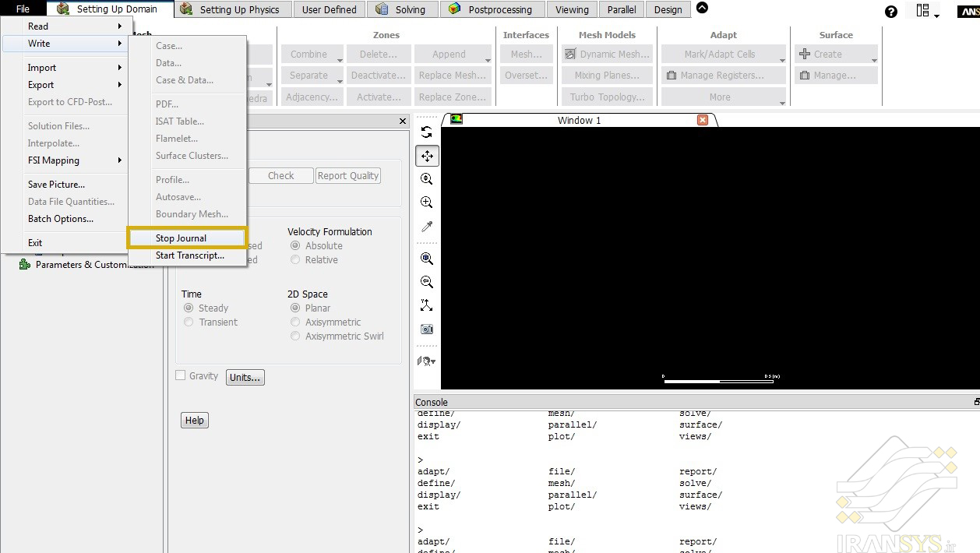Viewport: 980px width, 553px height.
Task: Expand the Export submenu
Action: pos(65,85)
